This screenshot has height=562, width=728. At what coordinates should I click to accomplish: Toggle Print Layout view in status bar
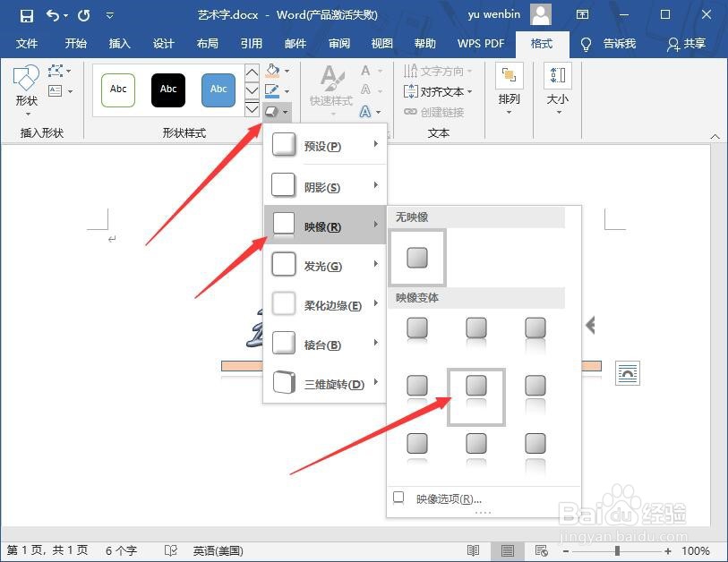click(x=507, y=550)
